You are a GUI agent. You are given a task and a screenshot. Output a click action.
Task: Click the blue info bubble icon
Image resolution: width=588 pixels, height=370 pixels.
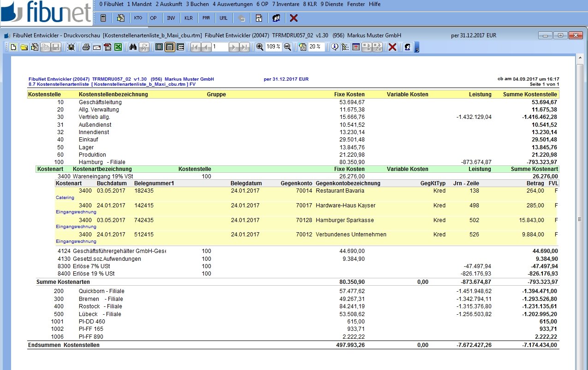pyautogui.click(x=335, y=47)
